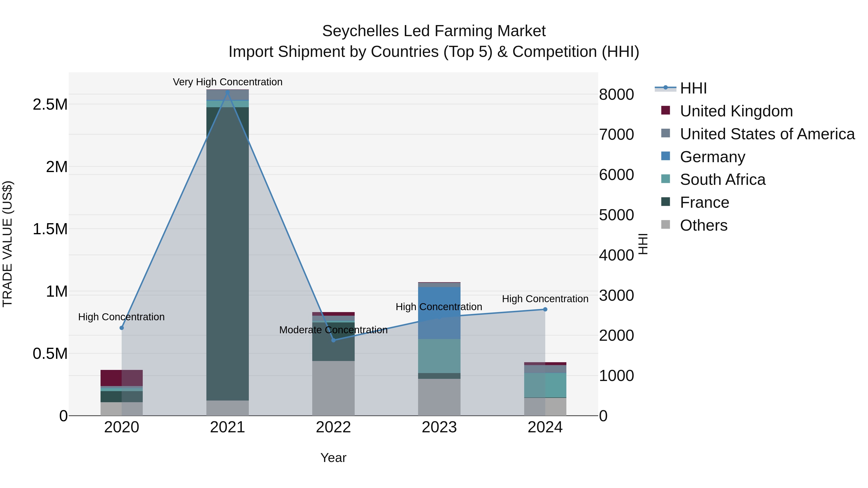Click the 'High Concentration' label above 2023
868x488 pixels.
(439, 307)
